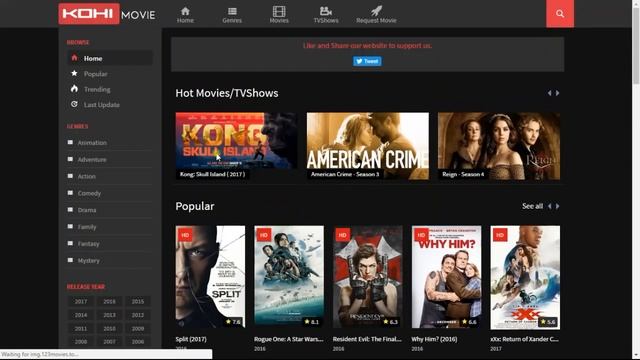
Task: Click the Why Him? (2016) title link
Action: 434,339
